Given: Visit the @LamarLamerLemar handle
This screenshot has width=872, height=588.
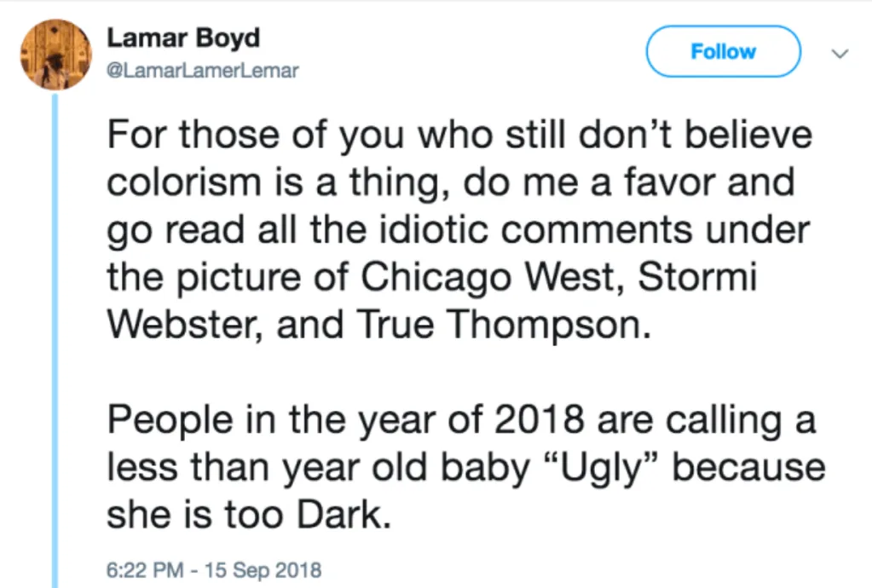Looking at the screenshot, I should (202, 71).
